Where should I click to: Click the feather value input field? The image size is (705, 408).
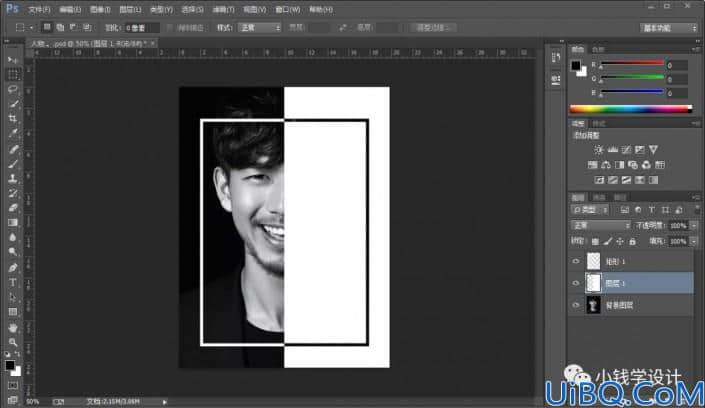point(142,28)
